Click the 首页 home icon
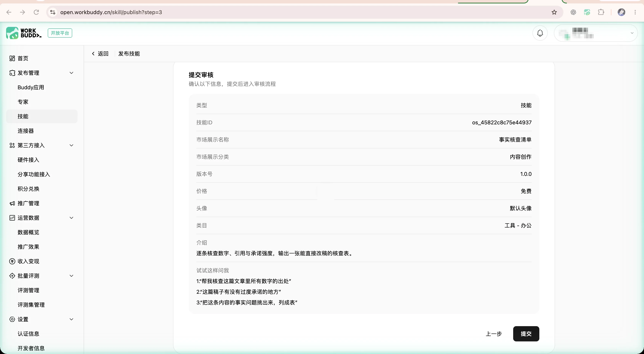The image size is (644, 354). click(12, 58)
